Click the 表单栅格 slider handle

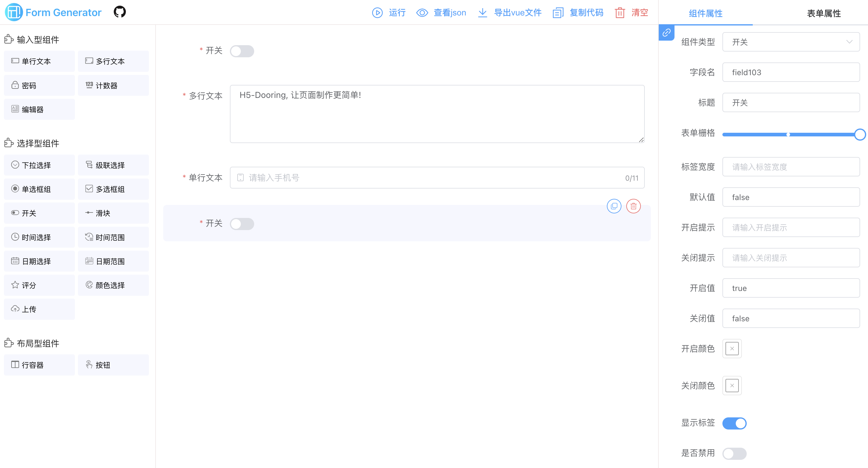[860, 134]
